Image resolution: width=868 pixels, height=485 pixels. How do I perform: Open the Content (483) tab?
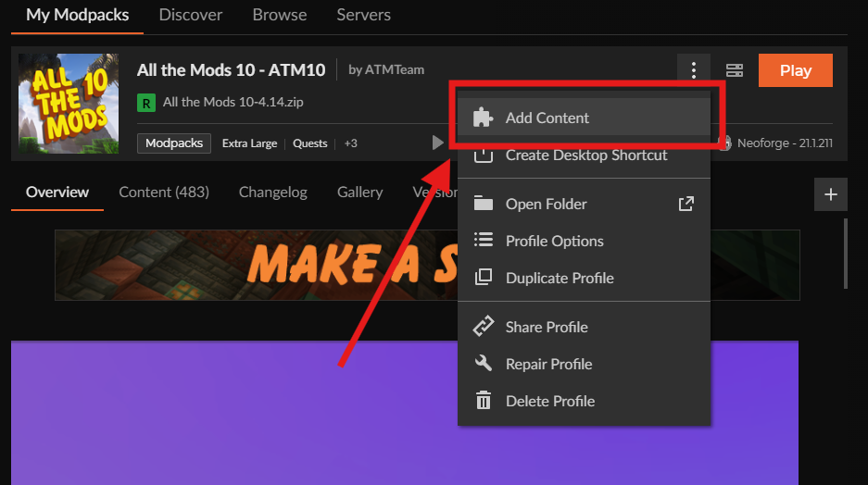164,192
